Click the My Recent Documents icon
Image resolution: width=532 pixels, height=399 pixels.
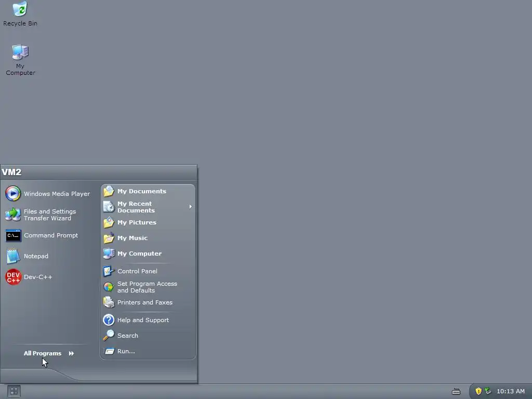pos(109,207)
